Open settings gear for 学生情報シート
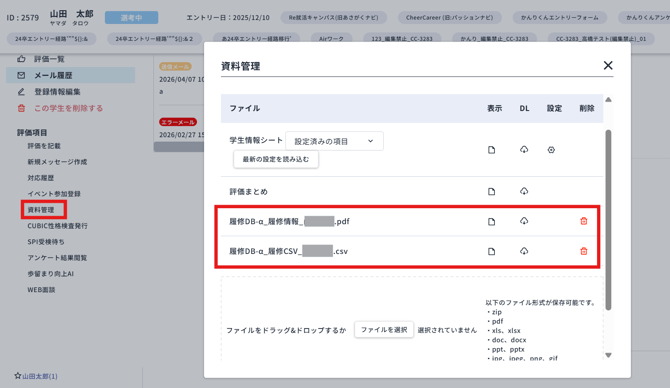This screenshot has width=670, height=388. click(x=551, y=150)
